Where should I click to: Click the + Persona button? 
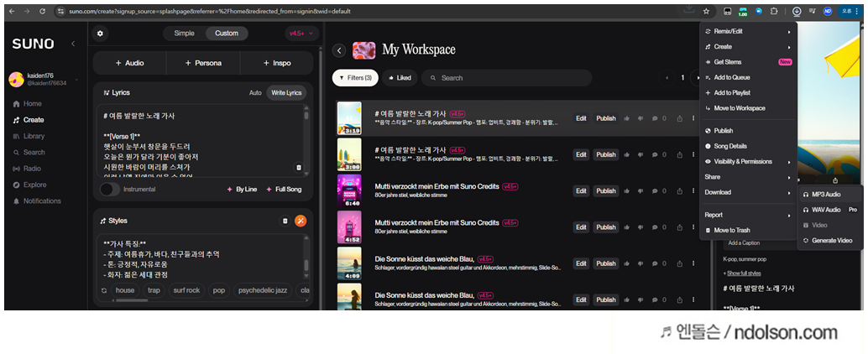click(203, 63)
